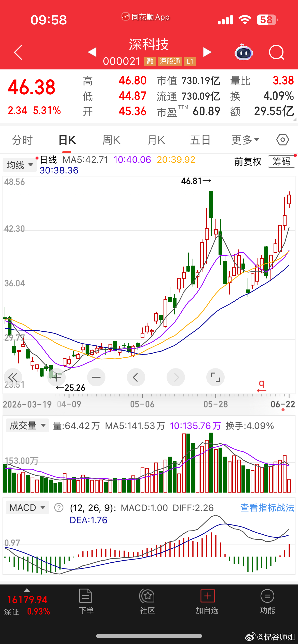
Task: Open MACD help question mark icon
Action: point(59,508)
